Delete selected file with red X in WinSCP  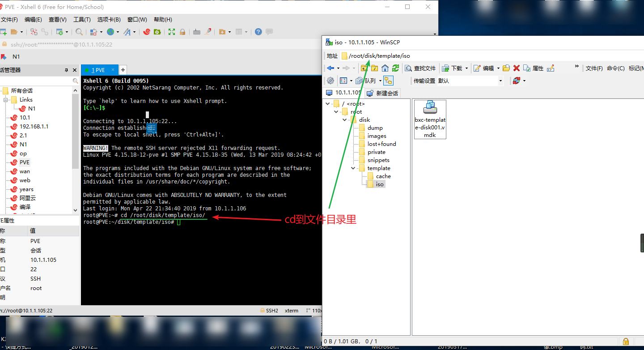point(517,68)
